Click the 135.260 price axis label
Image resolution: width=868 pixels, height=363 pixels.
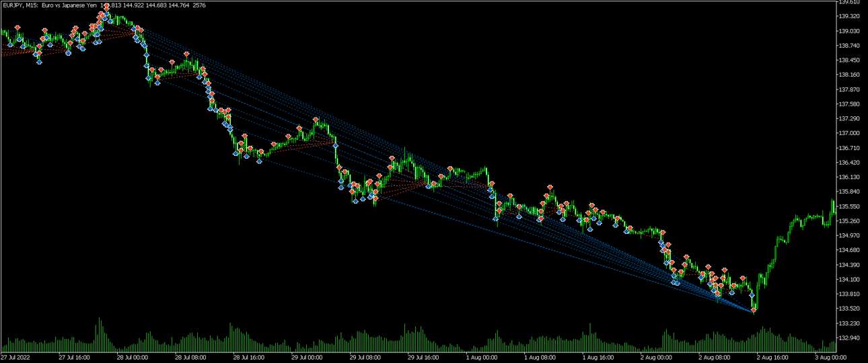point(848,220)
